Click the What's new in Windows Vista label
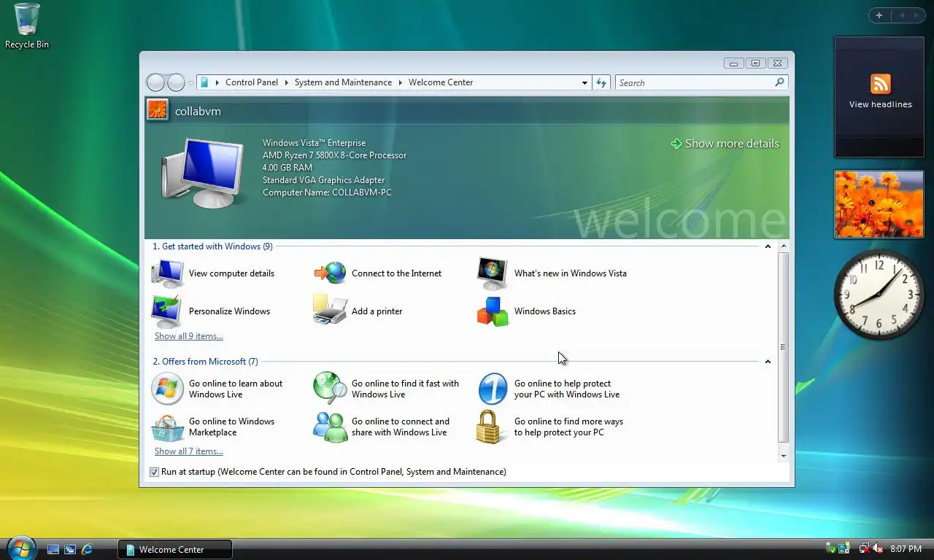The width and height of the screenshot is (934, 560). click(570, 273)
